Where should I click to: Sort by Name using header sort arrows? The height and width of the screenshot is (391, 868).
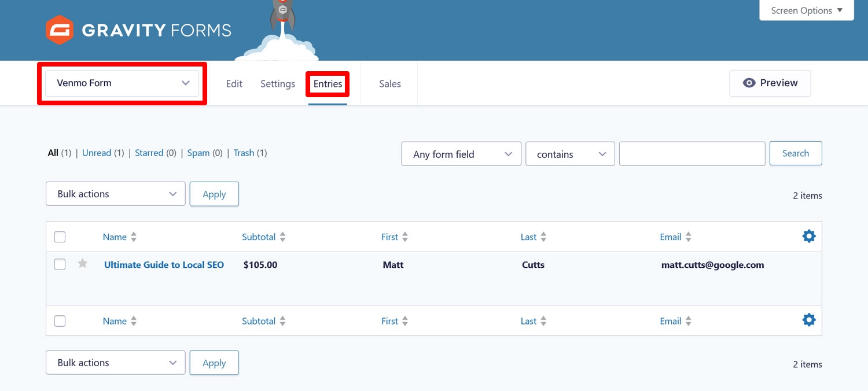click(x=134, y=237)
